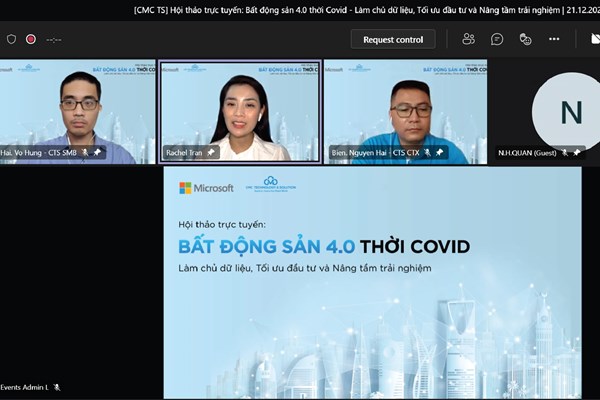The height and width of the screenshot is (400, 600).
Task: Click the pin icon on Bien Nguyen Hai
Action: click(x=439, y=152)
